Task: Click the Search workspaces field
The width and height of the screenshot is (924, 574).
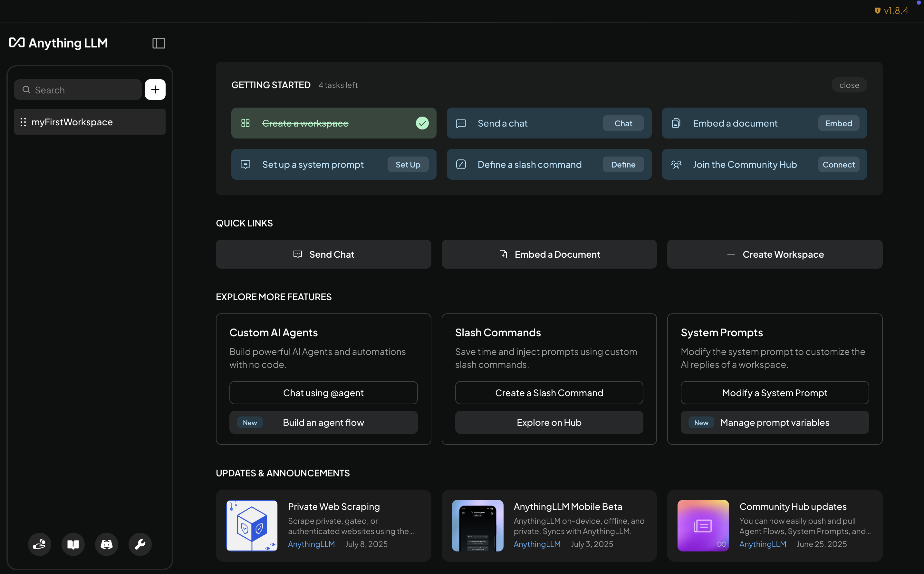Action: point(78,90)
